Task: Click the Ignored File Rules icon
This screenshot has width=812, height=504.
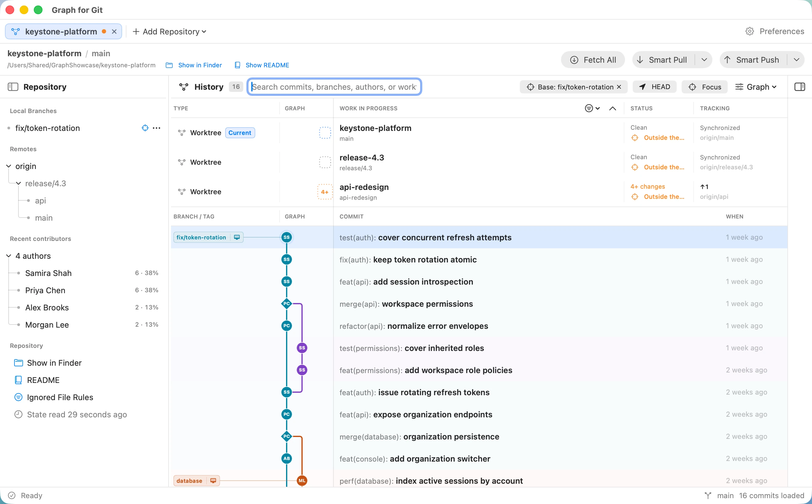Action: pyautogui.click(x=18, y=397)
